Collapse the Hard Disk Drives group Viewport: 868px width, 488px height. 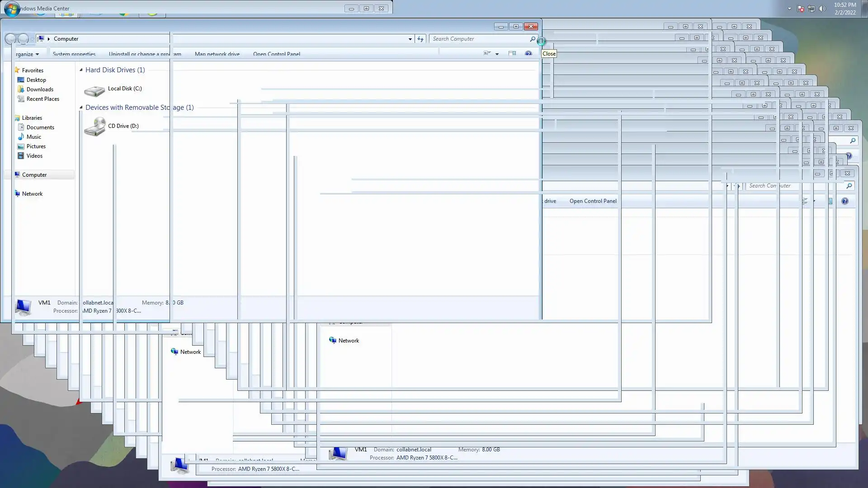click(81, 70)
